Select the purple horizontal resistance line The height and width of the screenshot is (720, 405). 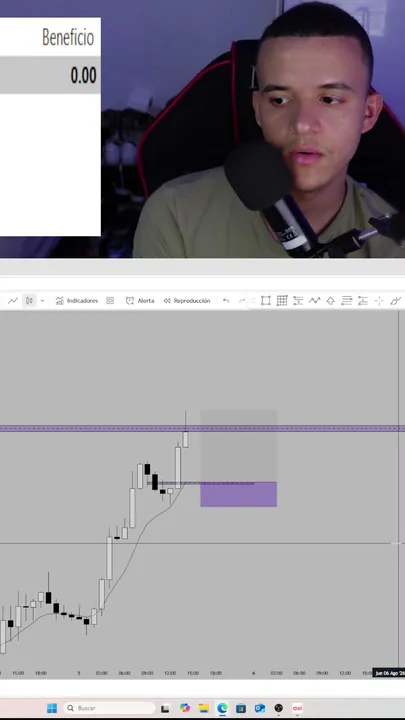pos(202,429)
